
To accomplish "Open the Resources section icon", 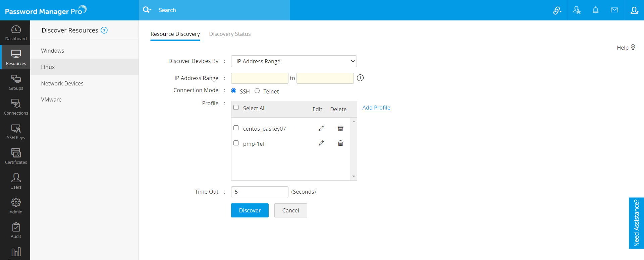I will click(16, 54).
